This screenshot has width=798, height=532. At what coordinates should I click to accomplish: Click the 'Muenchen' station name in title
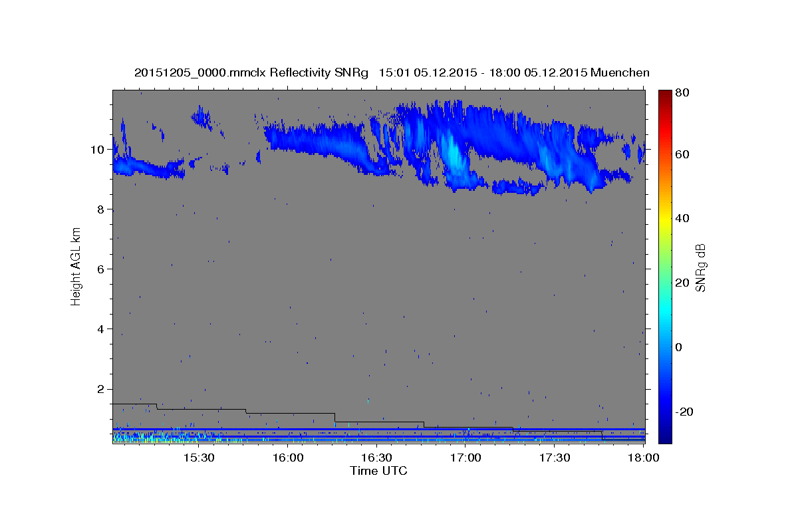(x=619, y=72)
